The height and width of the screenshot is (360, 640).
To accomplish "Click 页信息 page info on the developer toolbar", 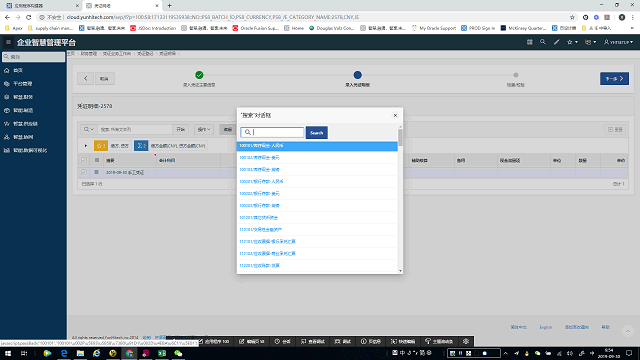I will tap(371, 341).
